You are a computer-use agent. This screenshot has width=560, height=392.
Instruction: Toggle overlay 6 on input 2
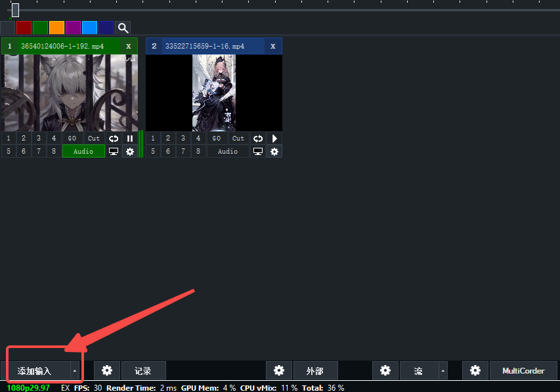[168, 152]
